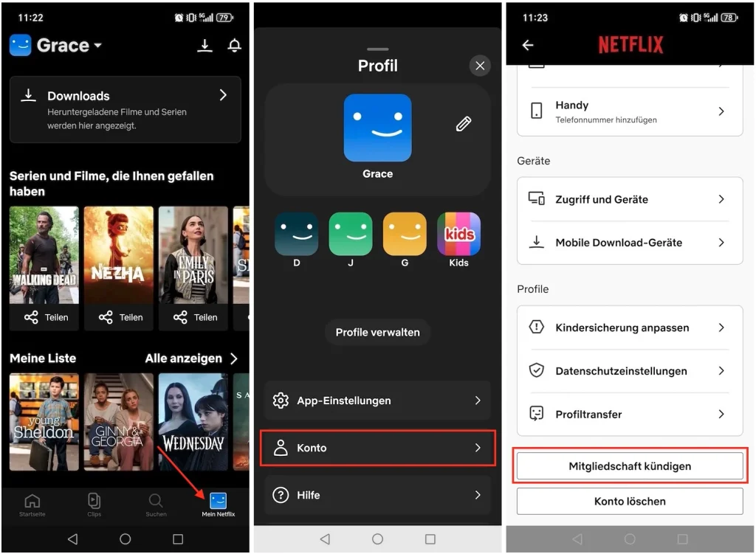The height and width of the screenshot is (554, 756).
Task: Tap Alle anzeigen for Meine Liste
Action: pyautogui.click(x=191, y=359)
